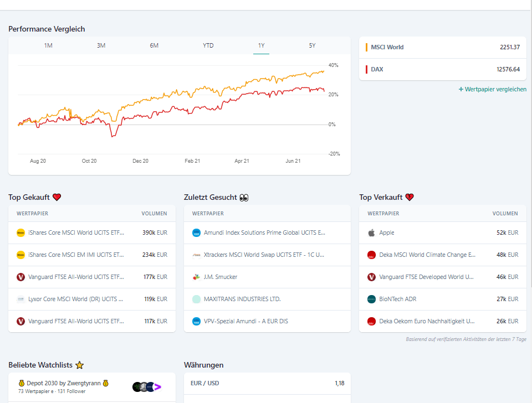
Task: Click the Lyxor Core MSCI World logo
Action: pyautogui.click(x=21, y=299)
